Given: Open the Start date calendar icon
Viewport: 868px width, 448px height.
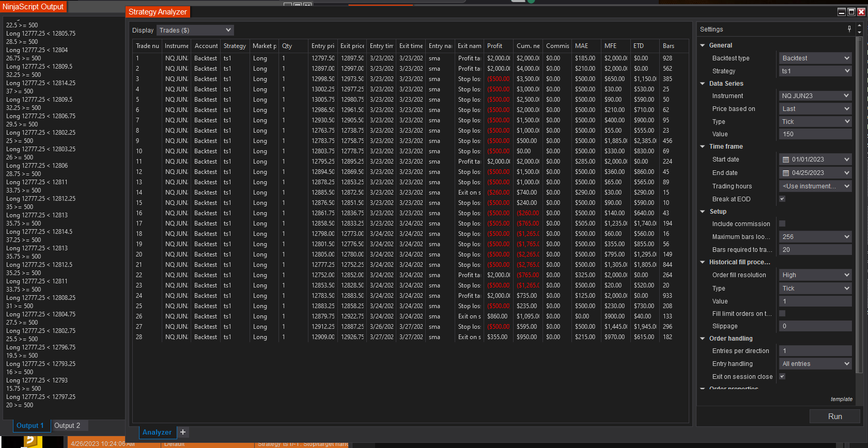Looking at the screenshot, I should [x=786, y=159].
